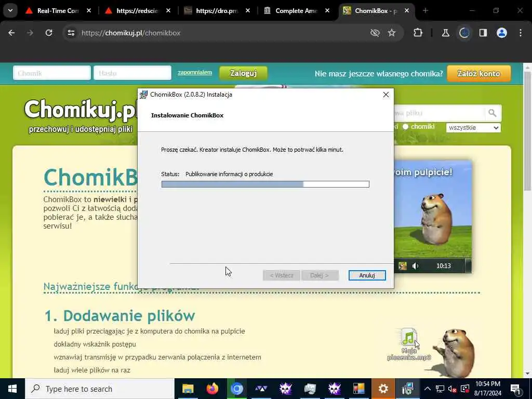Viewport: 532px width, 399px height.
Task: Switch to the Real-Time Con tab
Action: [x=58, y=11]
